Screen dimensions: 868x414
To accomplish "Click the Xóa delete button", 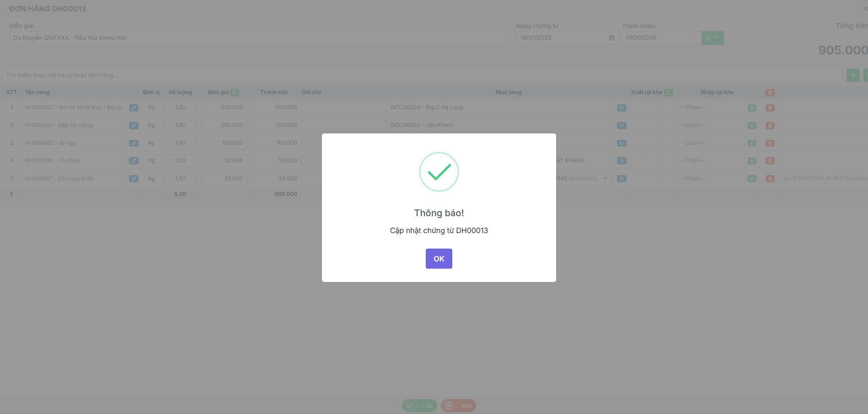I will point(458,405).
